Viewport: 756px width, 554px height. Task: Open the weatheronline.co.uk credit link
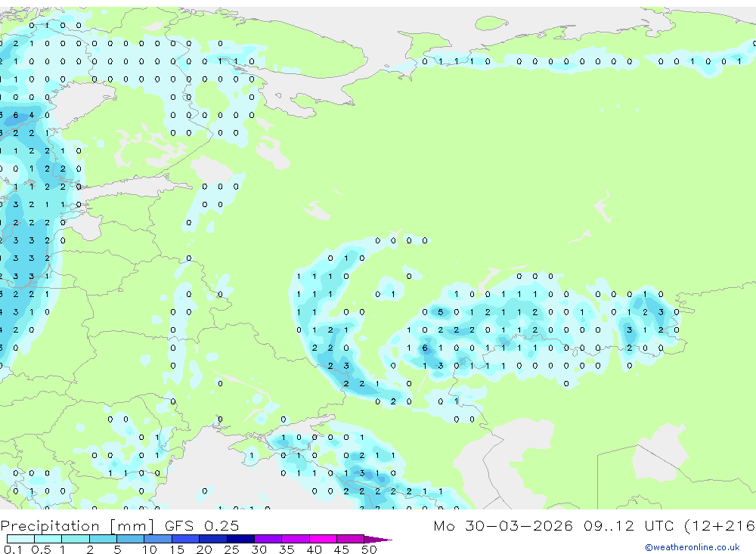692,547
